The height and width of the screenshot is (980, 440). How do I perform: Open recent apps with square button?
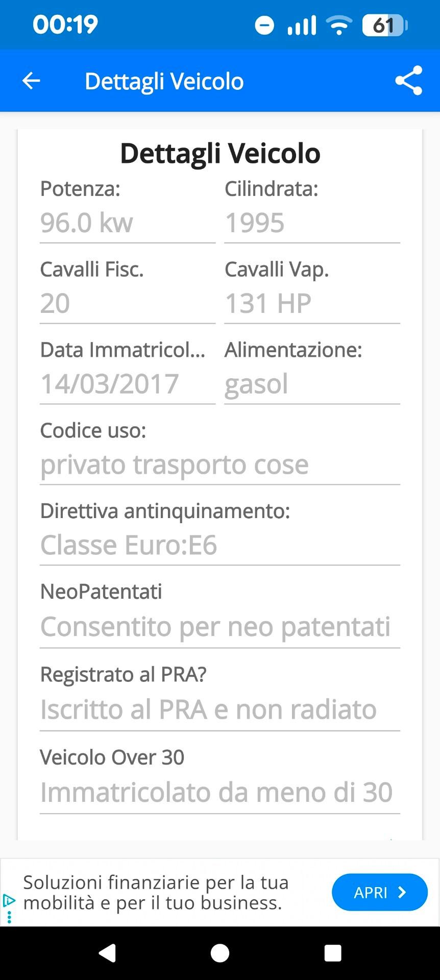[333, 953]
